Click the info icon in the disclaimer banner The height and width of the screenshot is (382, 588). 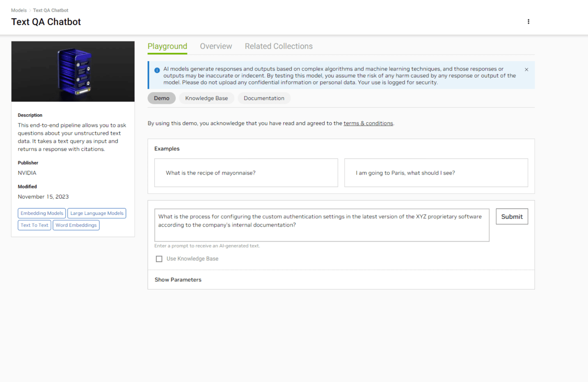pos(157,70)
